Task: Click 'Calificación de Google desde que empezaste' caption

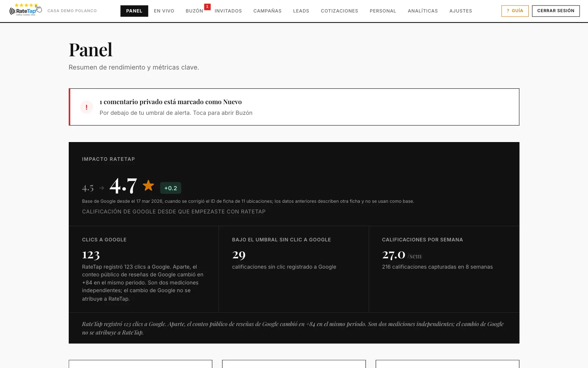Action: tap(174, 212)
